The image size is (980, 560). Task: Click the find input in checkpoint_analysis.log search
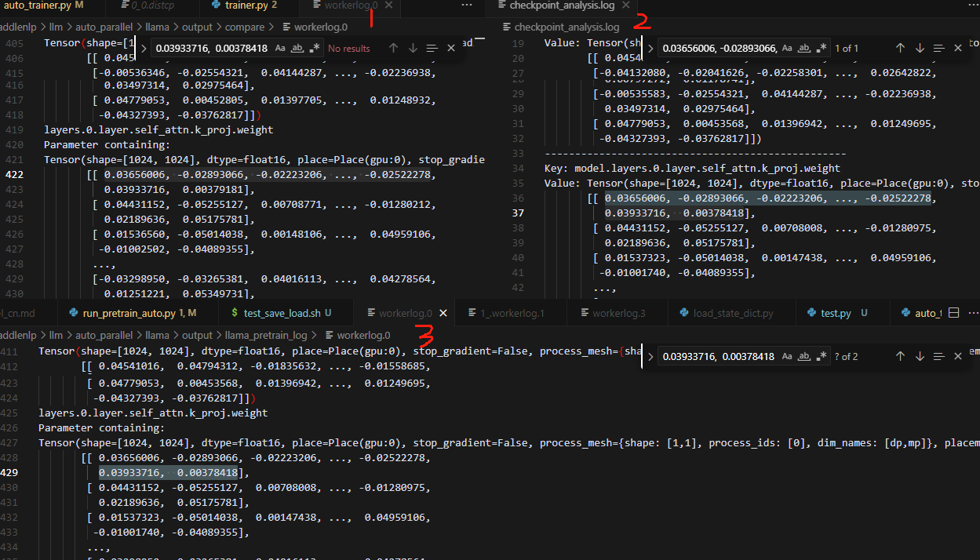pos(719,48)
